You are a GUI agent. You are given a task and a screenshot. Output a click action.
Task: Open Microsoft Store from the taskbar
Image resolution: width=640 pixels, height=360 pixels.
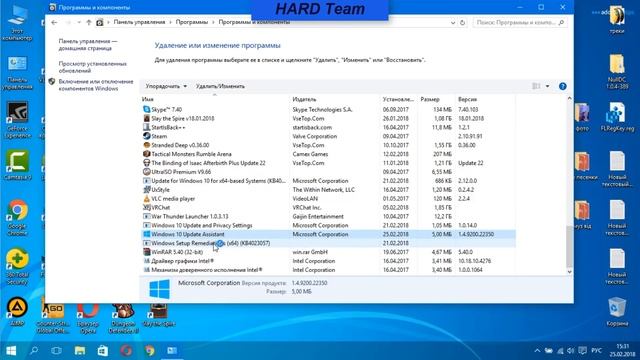click(x=102, y=351)
